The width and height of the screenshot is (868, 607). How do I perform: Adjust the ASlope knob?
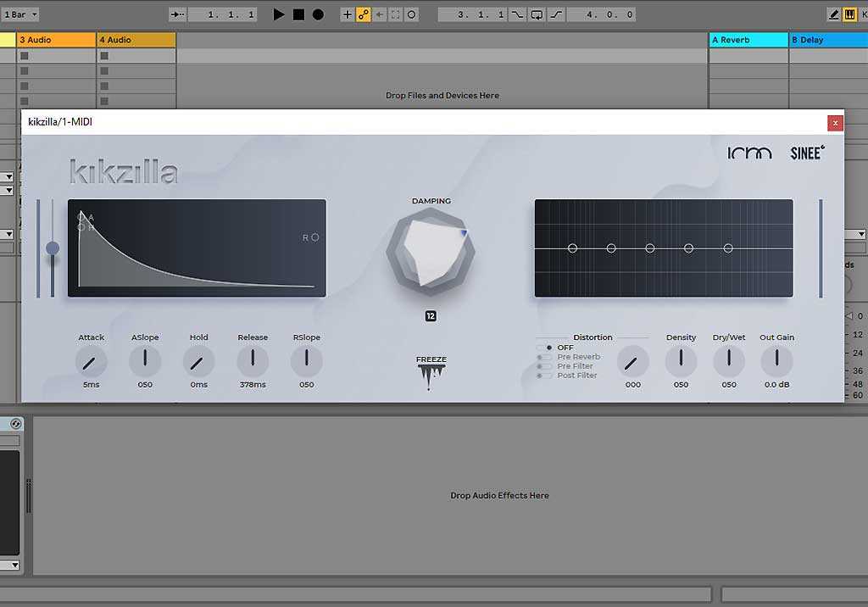[145, 360]
